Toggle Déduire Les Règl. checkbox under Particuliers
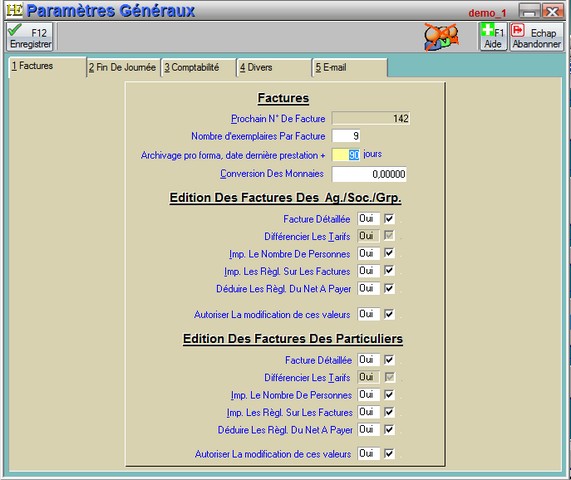Viewport: 571px width, 480px height. (389, 429)
